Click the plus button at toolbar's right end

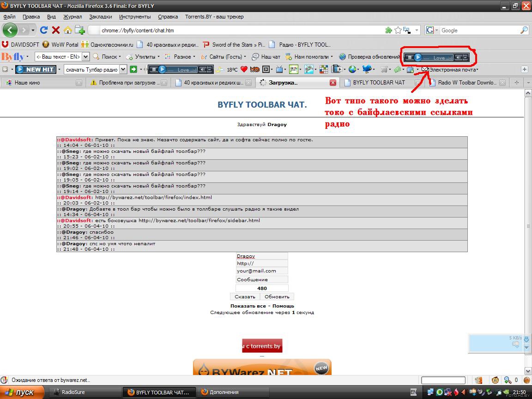[525, 70]
